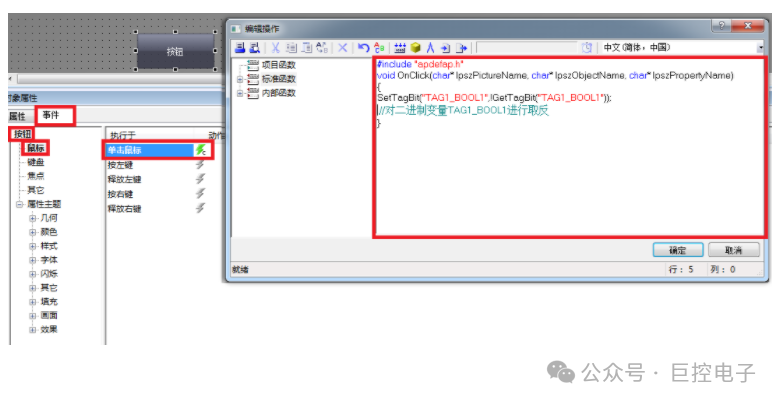Click the first blue toolbar icon in the action editor

click(240, 48)
